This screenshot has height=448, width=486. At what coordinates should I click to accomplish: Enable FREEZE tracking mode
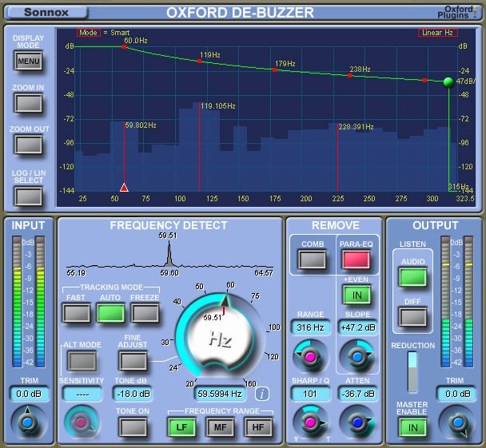pos(145,312)
